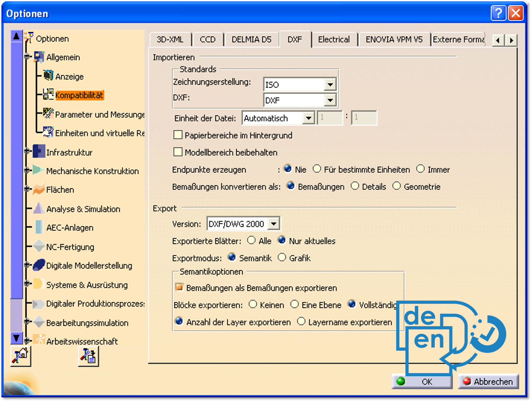Check Modellbereich beibehalten option

click(x=178, y=152)
